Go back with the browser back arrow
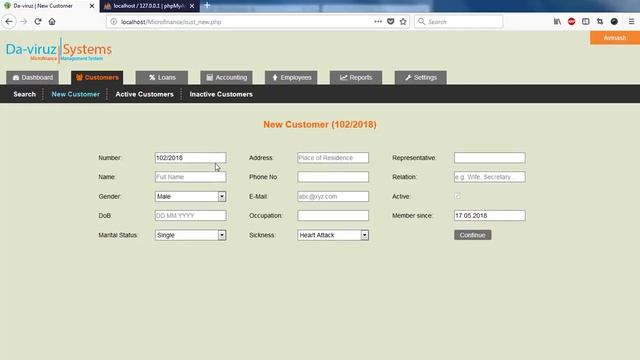The height and width of the screenshot is (360, 640). (9, 22)
